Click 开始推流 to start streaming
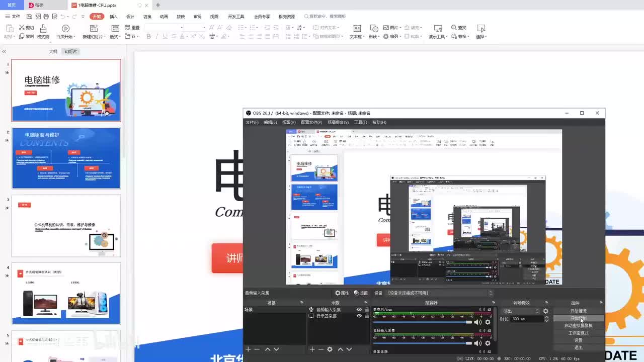This screenshot has width=644, height=362. coord(578,311)
